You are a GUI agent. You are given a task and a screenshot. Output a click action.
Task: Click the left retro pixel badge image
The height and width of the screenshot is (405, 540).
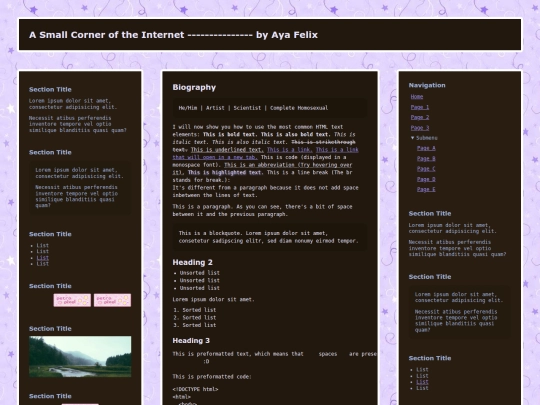coord(72,300)
